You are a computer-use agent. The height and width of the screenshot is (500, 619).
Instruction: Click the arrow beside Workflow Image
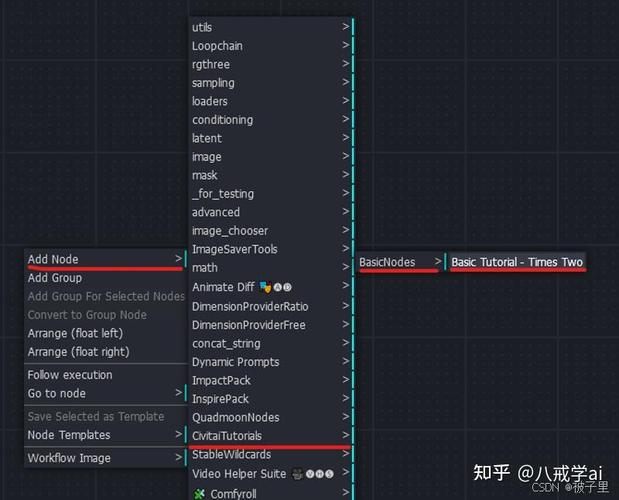pyautogui.click(x=178, y=457)
